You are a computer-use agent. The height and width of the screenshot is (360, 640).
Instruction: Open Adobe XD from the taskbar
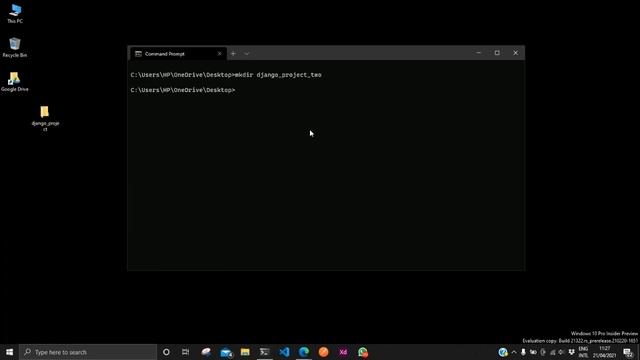point(343,352)
